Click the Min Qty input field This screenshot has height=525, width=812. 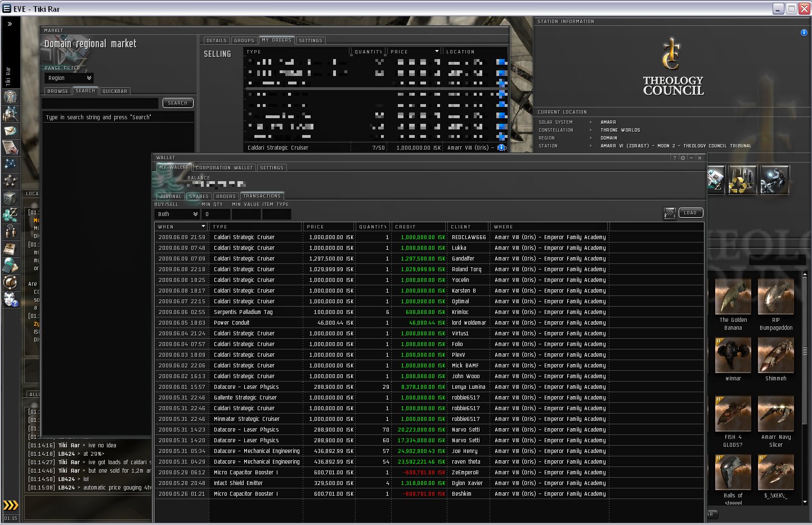point(216,214)
